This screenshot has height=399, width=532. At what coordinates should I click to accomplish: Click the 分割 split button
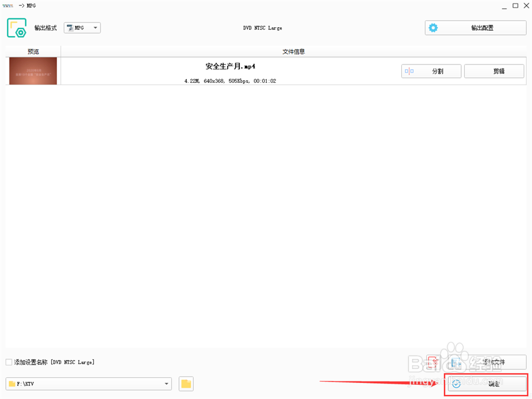432,72
